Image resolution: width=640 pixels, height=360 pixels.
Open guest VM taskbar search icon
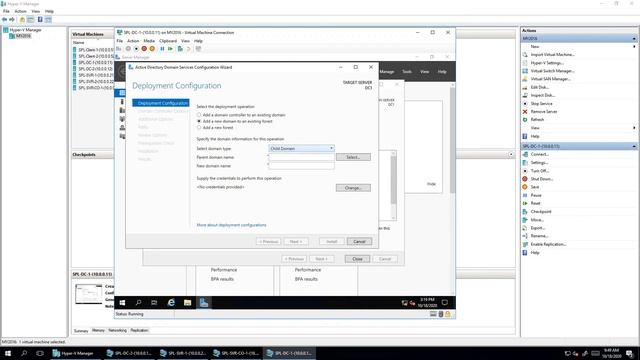[138, 302]
